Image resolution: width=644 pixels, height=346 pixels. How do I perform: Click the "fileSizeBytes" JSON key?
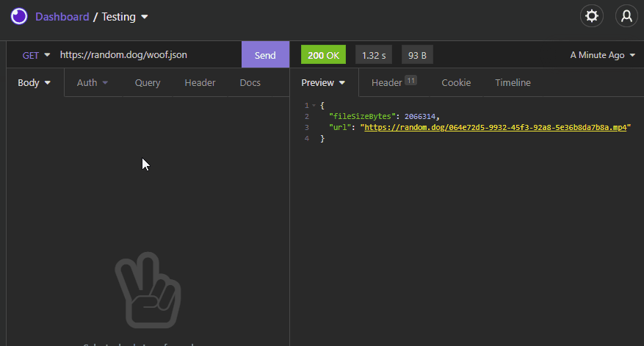coord(362,117)
